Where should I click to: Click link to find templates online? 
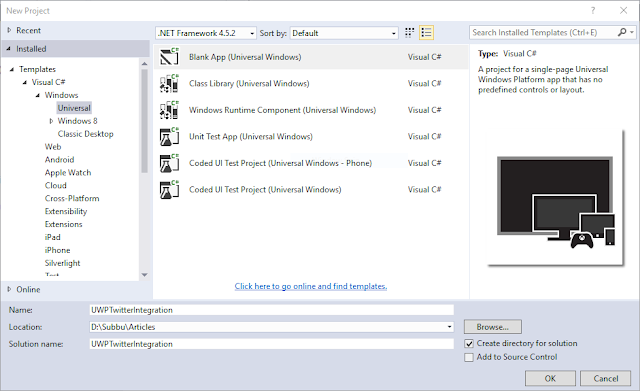(311, 286)
